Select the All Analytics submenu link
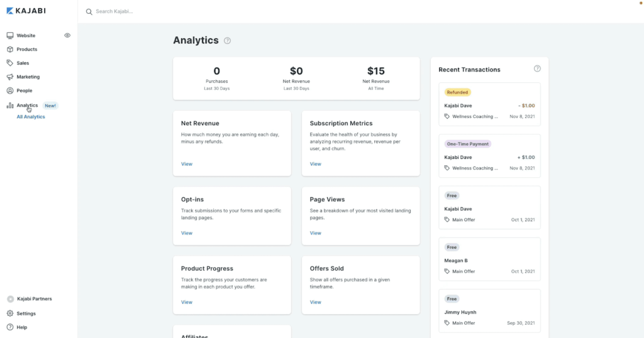Image resolution: width=644 pixels, height=338 pixels. [x=31, y=117]
